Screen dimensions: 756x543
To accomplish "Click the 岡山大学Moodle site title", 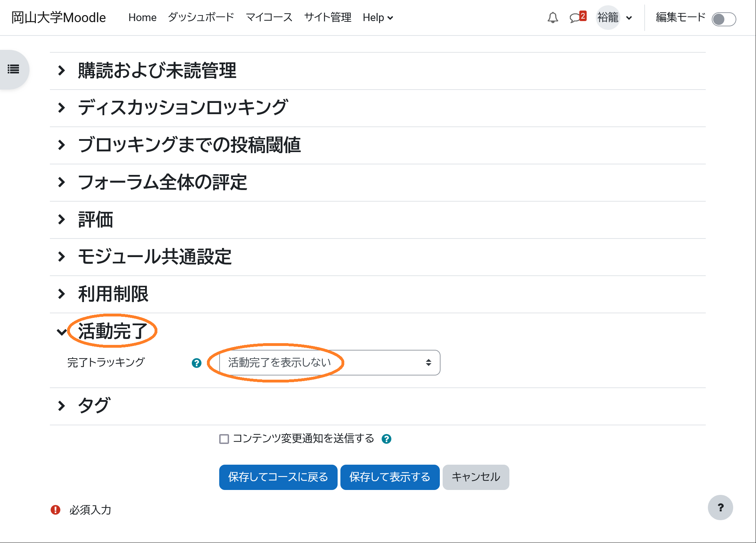I will click(58, 18).
